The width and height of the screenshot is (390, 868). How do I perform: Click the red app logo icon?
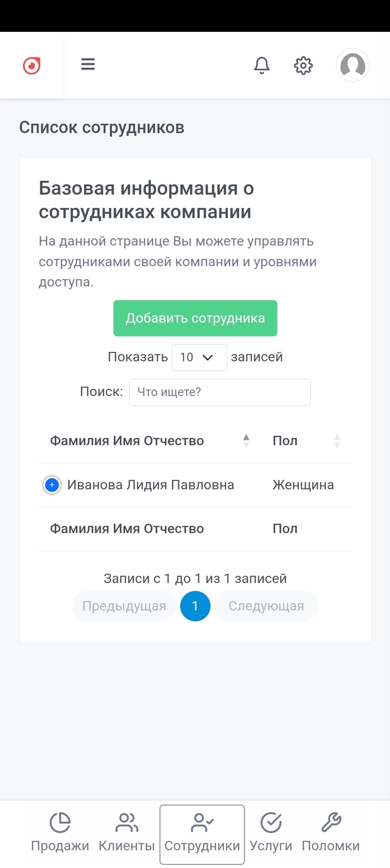[x=32, y=66]
